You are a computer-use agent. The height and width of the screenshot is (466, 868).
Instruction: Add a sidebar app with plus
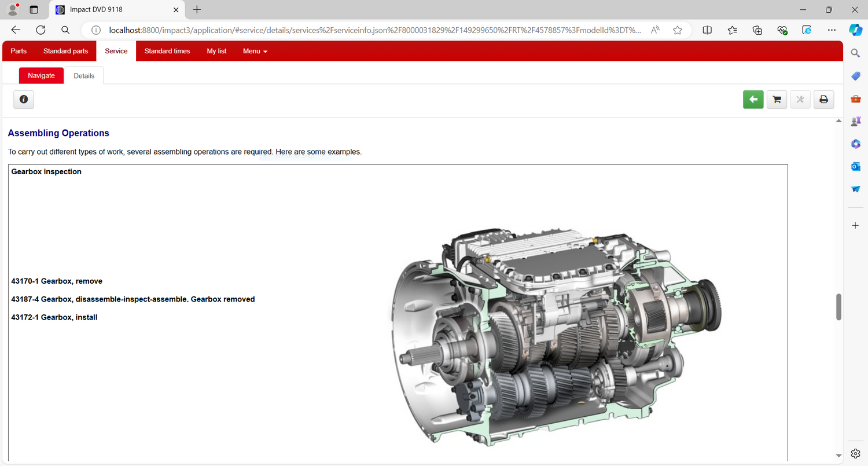coord(856,225)
